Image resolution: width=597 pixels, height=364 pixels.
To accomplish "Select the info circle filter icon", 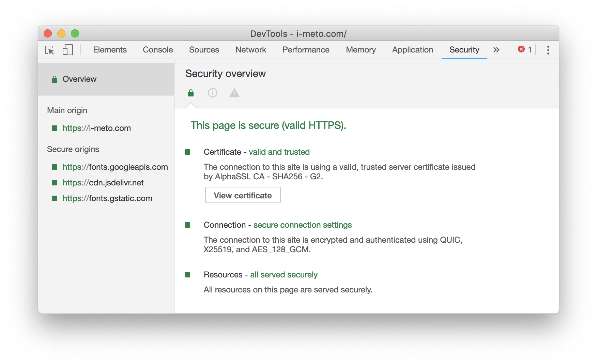I will [x=213, y=93].
